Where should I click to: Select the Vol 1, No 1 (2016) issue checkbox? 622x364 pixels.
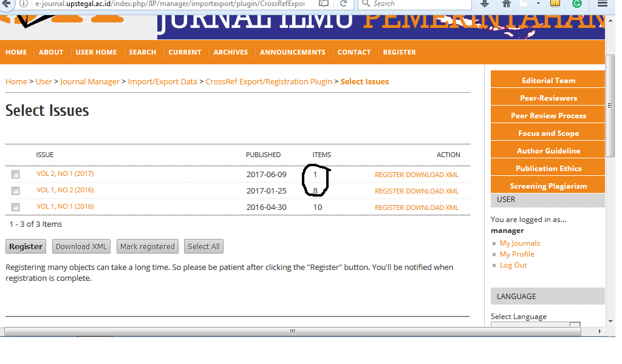point(16,207)
